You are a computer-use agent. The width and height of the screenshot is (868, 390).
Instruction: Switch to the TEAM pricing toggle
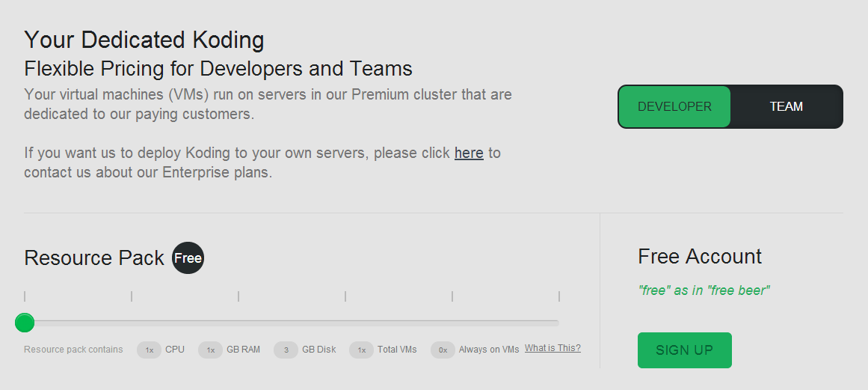tap(786, 106)
